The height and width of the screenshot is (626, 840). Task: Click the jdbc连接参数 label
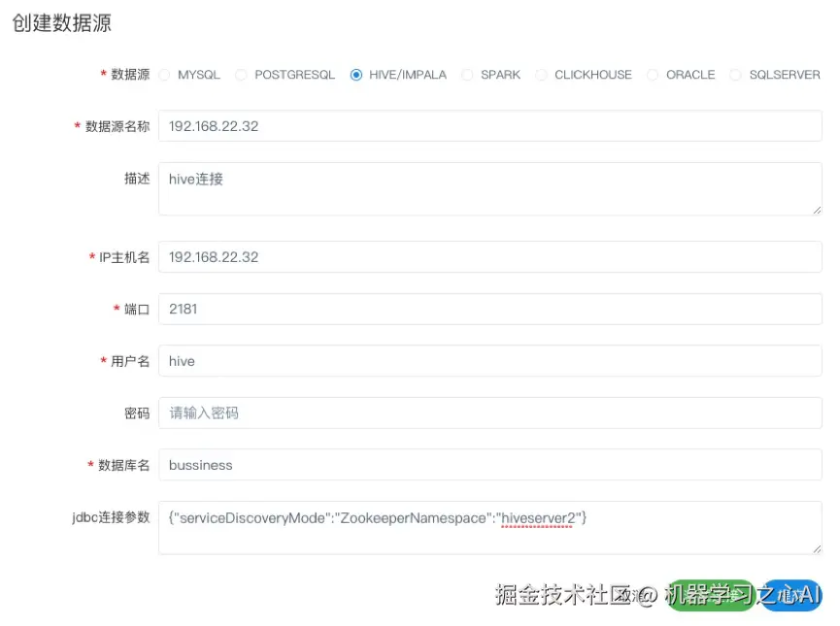tap(111, 517)
